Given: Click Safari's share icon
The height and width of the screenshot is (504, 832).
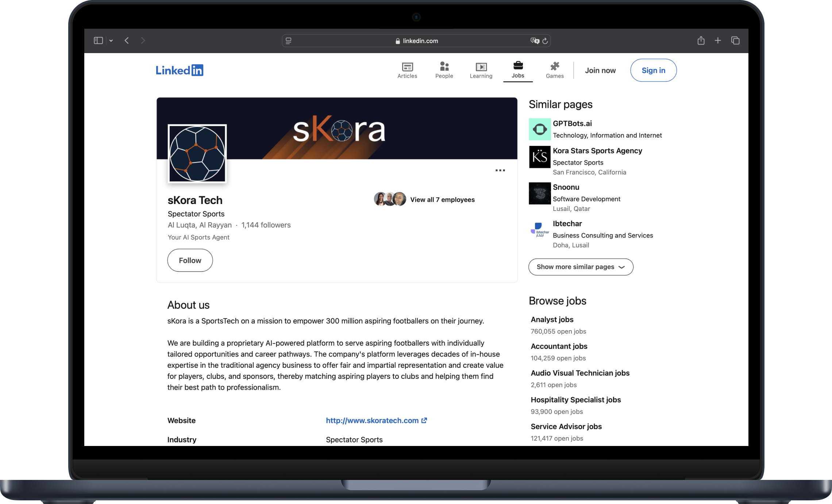Looking at the screenshot, I should tap(701, 41).
